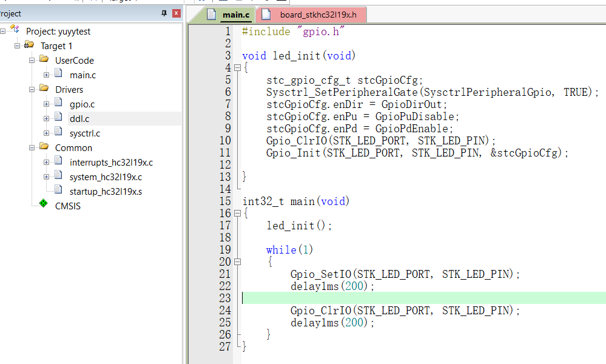
Task: Select the Project: yuyytest workspace icon
Action: pos(15,29)
